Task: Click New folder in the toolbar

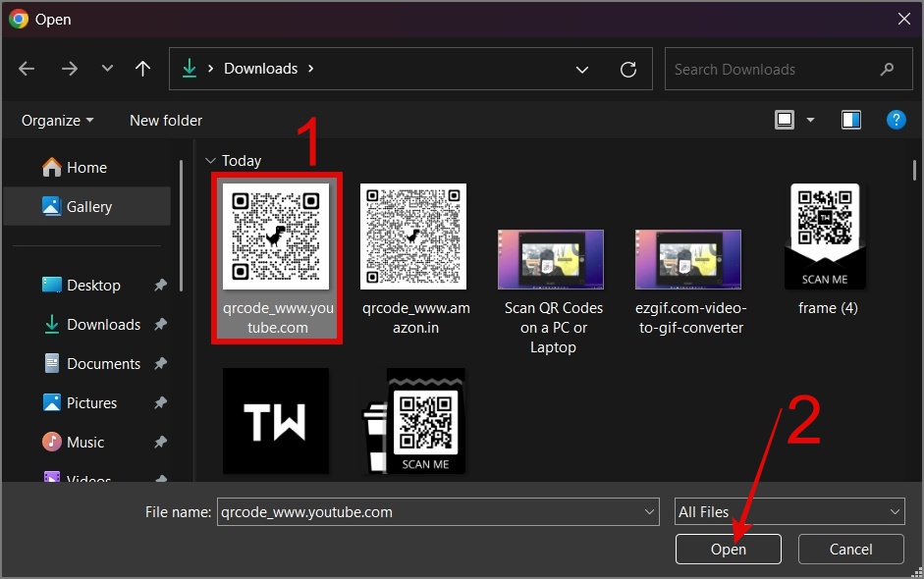Action: (166, 120)
